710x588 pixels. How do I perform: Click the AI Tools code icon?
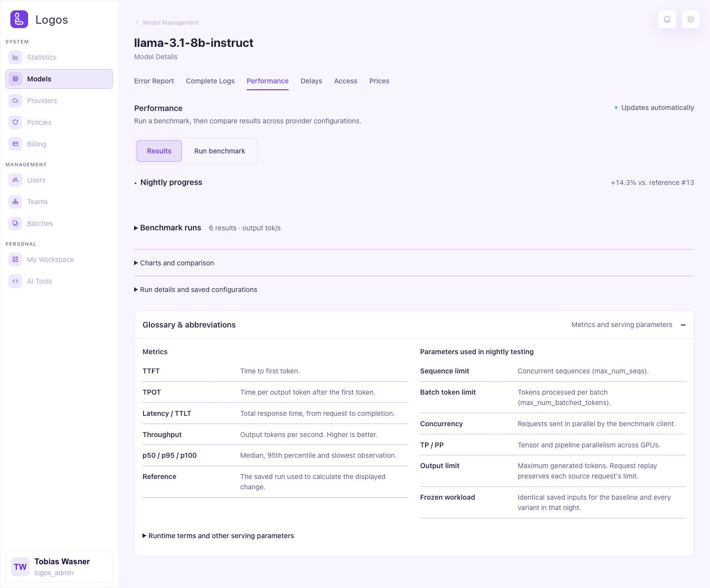pyautogui.click(x=15, y=281)
